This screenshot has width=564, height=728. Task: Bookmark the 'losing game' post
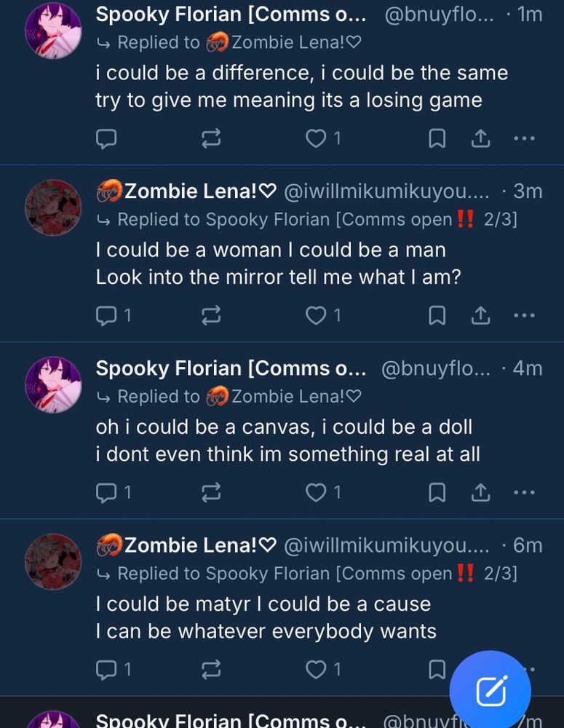437,138
